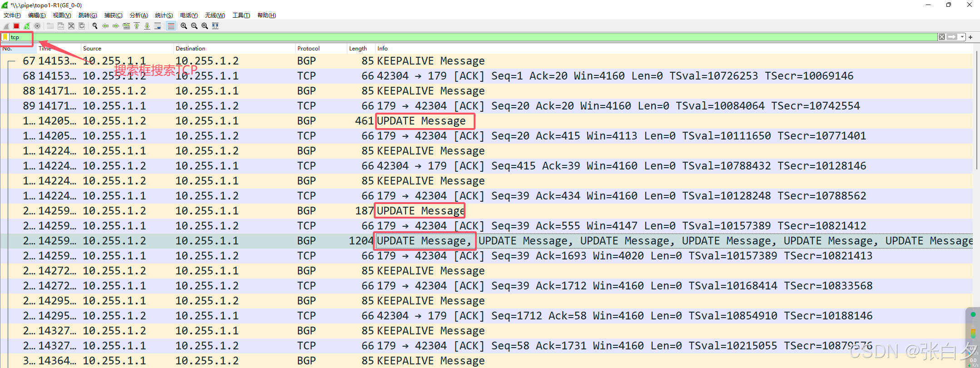
Task: Open the 编辑(E) menu
Action: 37,15
